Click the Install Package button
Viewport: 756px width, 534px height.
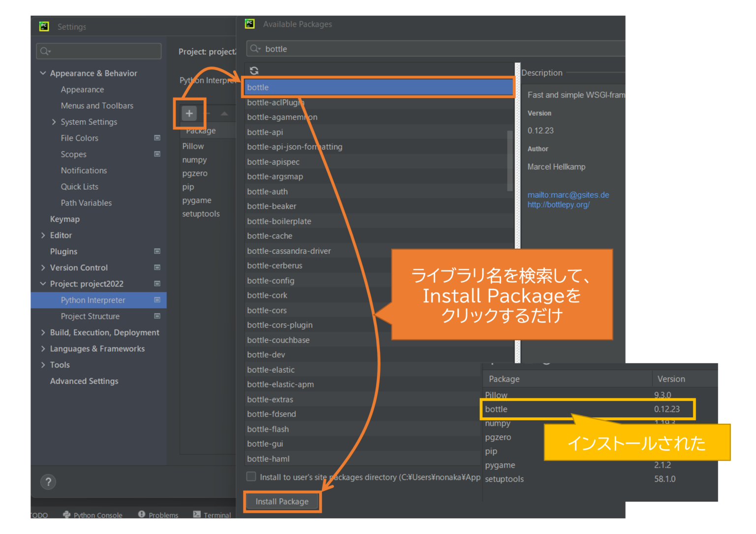[x=282, y=501]
